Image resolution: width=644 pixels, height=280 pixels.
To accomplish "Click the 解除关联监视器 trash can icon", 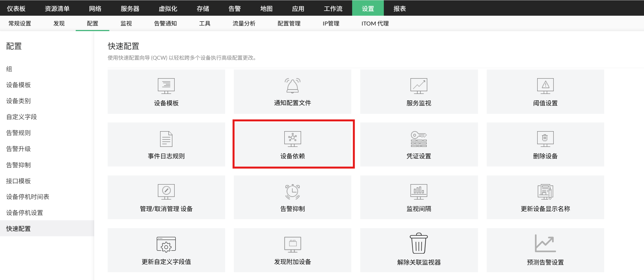I will click(x=419, y=243).
